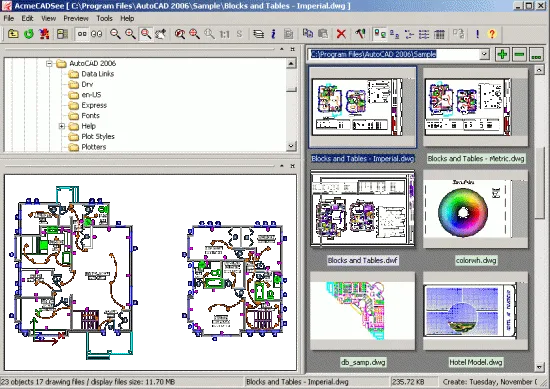This screenshot has height=389, width=550.
Task: Click the S toolbar icon
Action: click(240, 34)
